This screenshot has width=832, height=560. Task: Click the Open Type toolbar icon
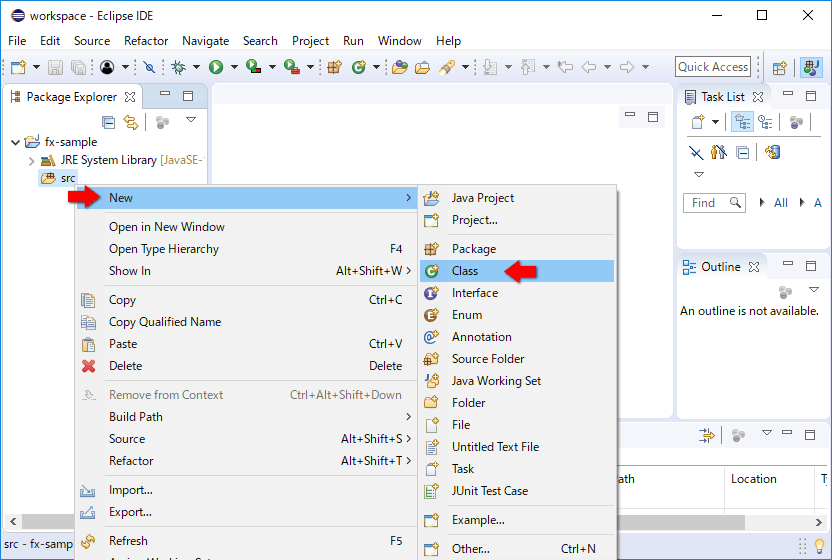coord(400,67)
